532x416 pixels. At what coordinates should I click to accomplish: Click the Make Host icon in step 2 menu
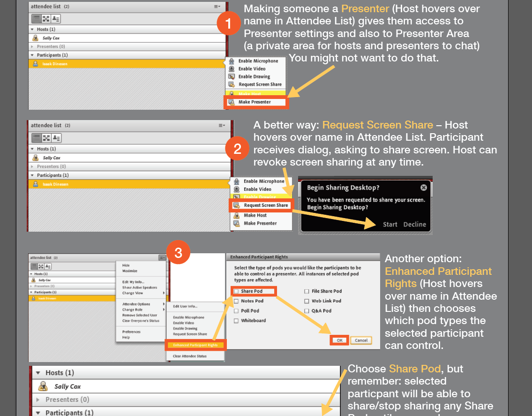click(237, 215)
